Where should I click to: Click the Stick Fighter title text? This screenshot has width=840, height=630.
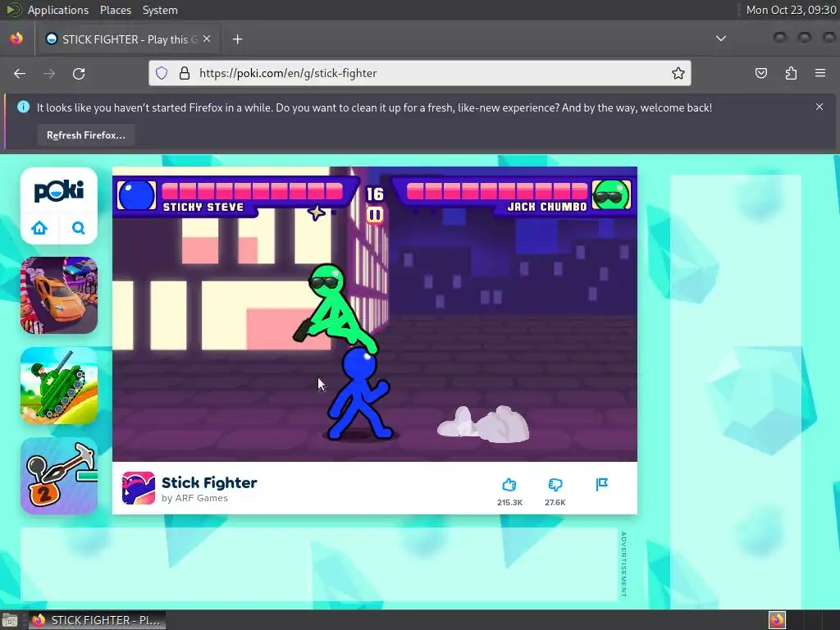(209, 482)
